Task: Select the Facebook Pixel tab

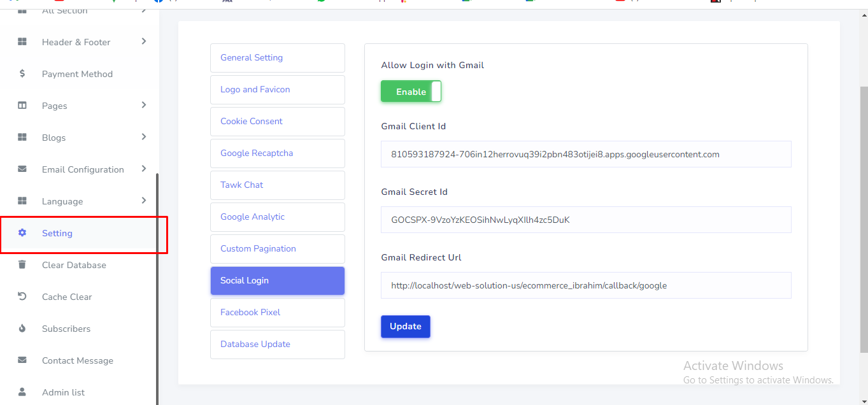Action: coord(277,313)
